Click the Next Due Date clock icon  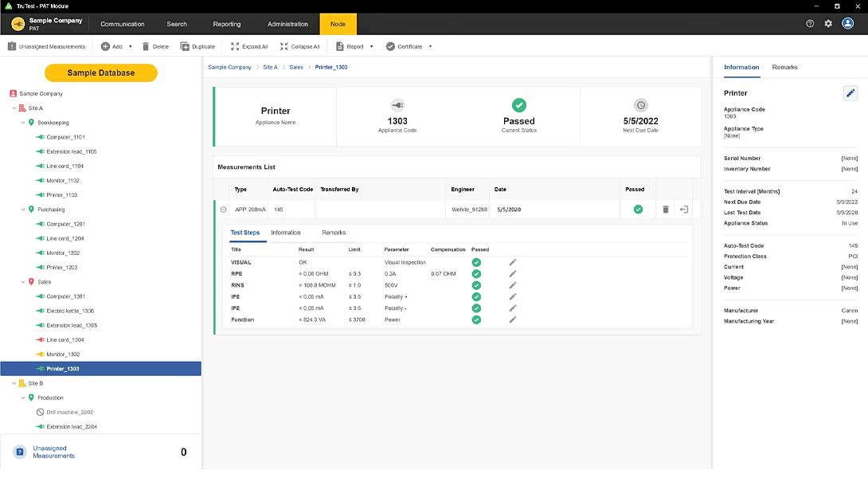coord(640,104)
